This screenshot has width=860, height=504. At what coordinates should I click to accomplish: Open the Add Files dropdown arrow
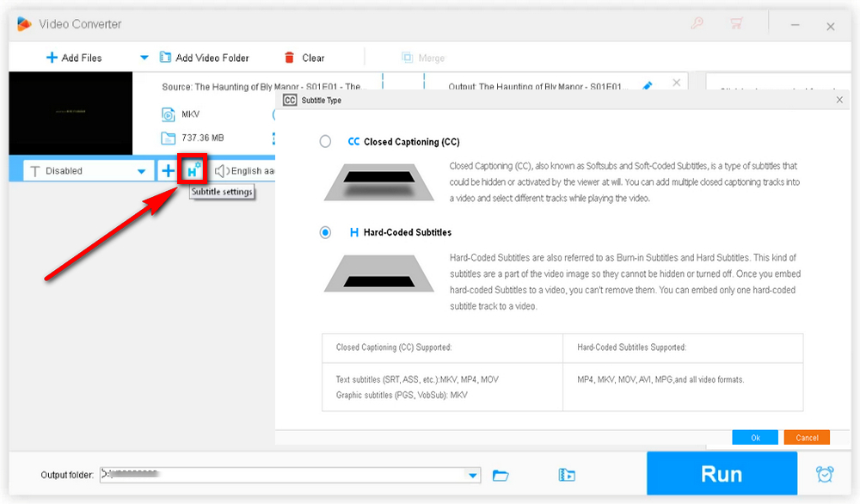144,58
